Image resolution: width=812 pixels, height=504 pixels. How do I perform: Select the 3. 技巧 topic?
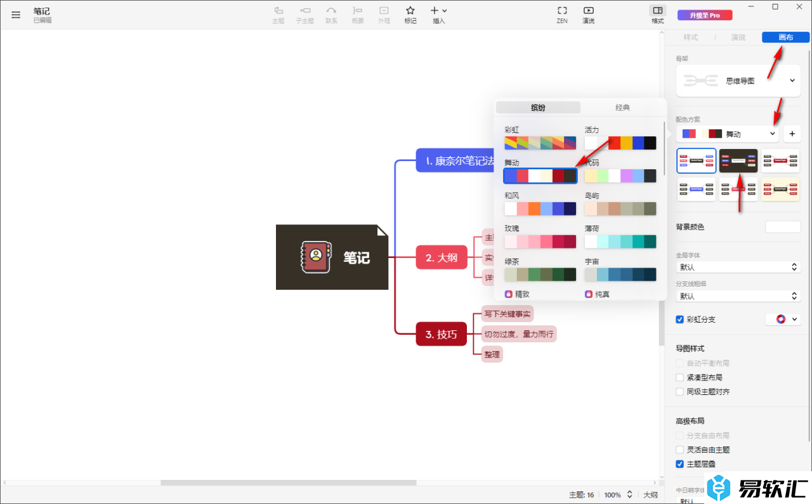(442, 334)
